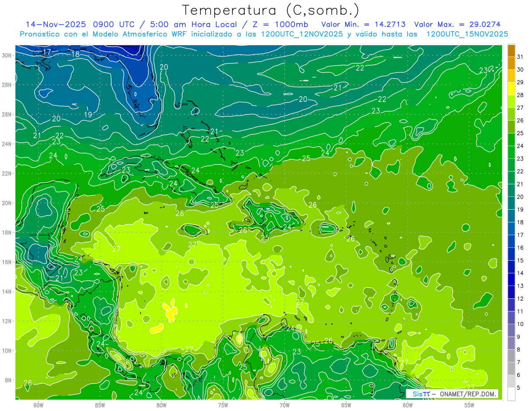Click the '12N' latitude axis label
This screenshot has height=411, width=532.
7,321
